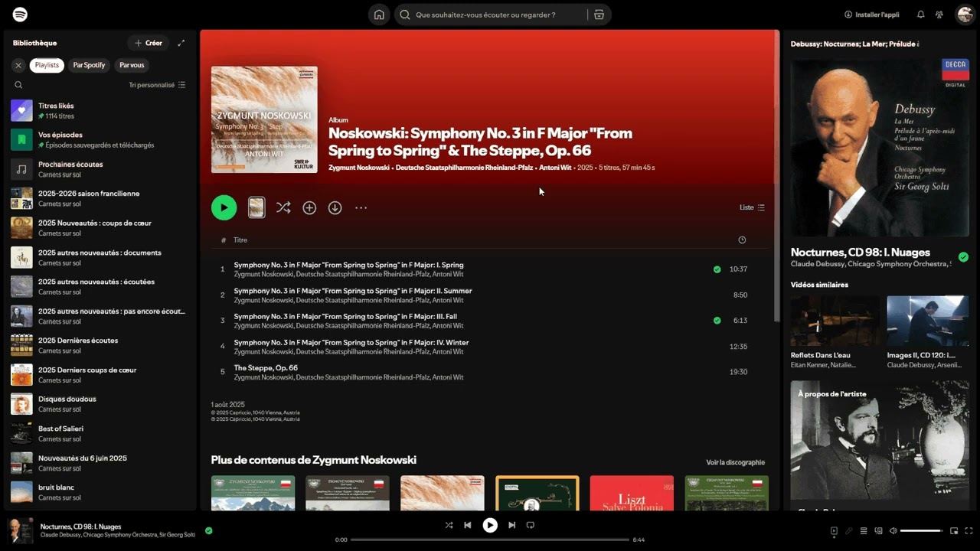The width and height of the screenshot is (980, 551).
Task: Open the friends activity icon
Action: [x=939, y=15]
